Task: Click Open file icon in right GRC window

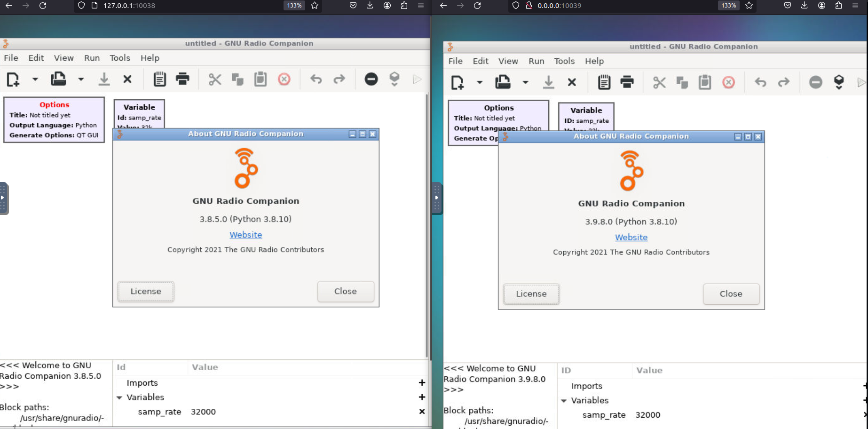Action: tap(503, 82)
